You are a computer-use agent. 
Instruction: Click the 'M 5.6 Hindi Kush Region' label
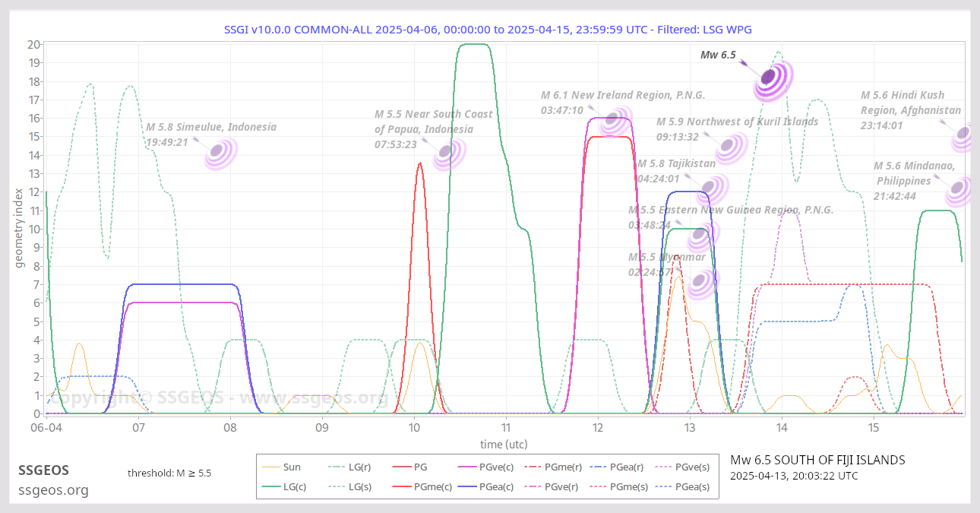[x=911, y=103]
